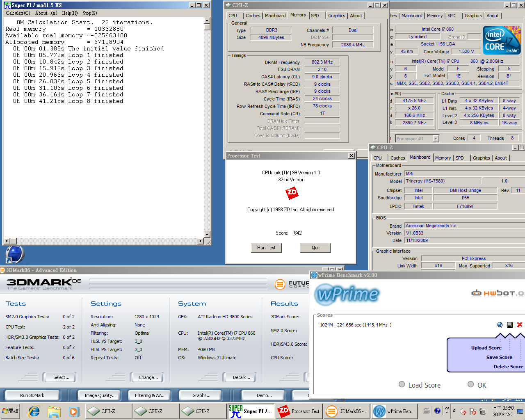Click the save score floppy disk icon
The image size is (525, 420).
pos(510,325)
